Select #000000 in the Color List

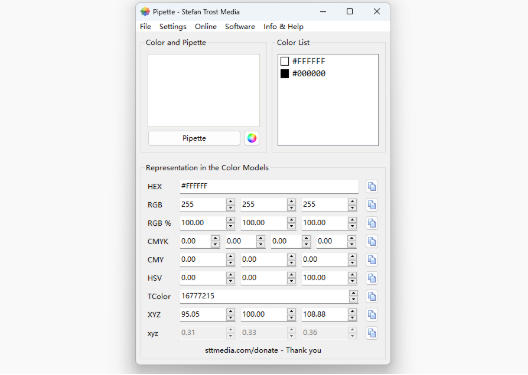(309, 73)
